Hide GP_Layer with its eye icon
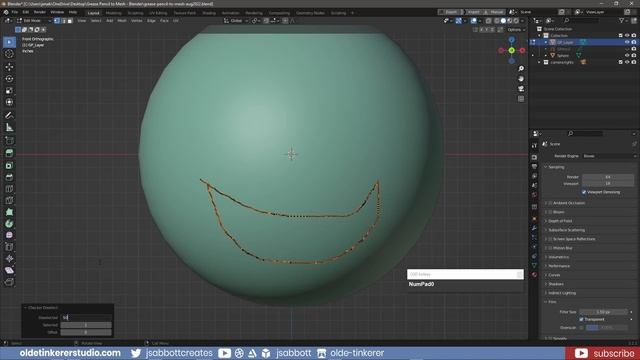The height and width of the screenshot is (360, 640). point(627,42)
